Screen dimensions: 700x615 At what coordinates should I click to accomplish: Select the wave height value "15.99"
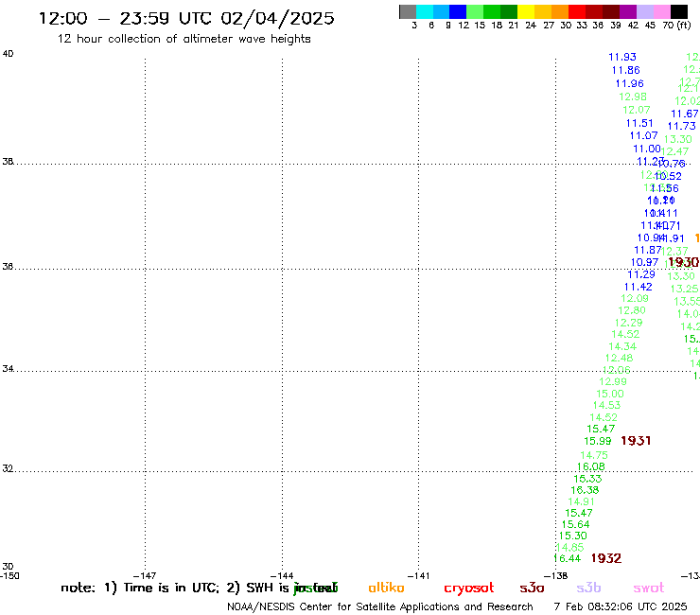click(x=598, y=441)
